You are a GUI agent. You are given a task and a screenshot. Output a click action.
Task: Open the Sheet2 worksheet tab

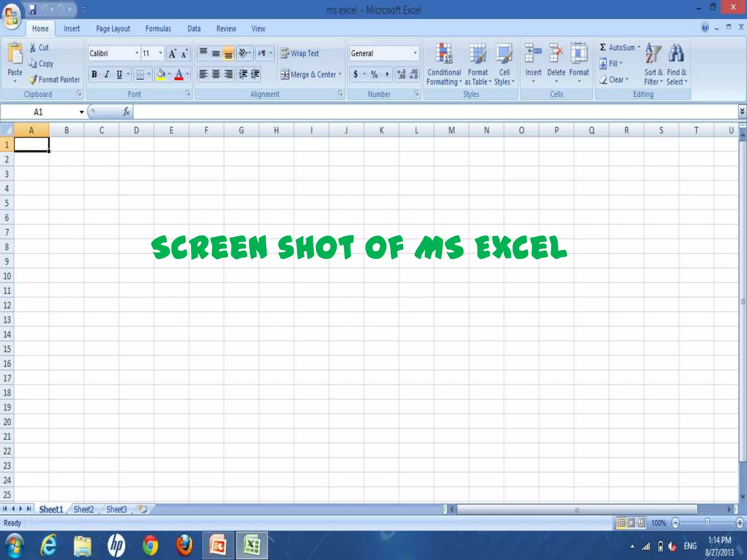pos(84,509)
